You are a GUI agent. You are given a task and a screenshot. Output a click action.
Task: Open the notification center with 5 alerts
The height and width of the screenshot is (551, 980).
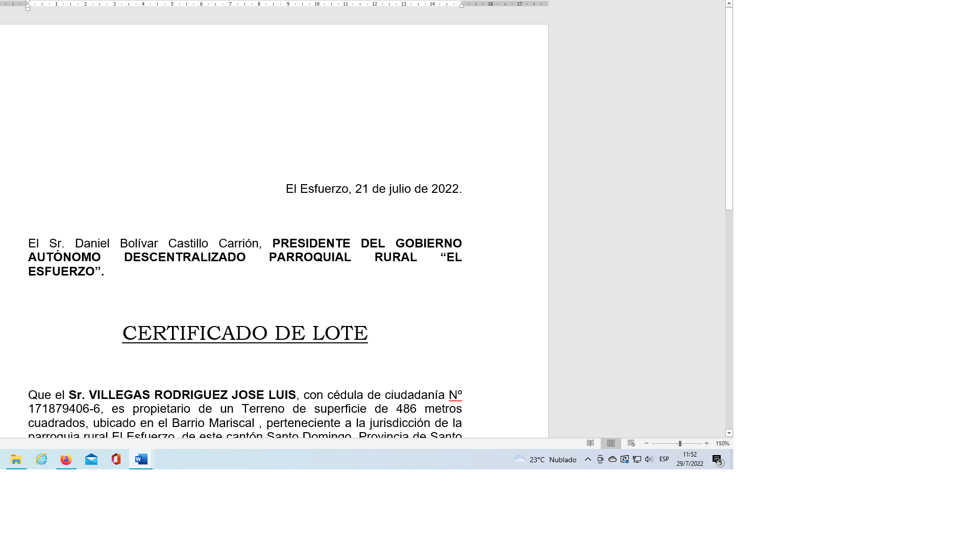717,460
